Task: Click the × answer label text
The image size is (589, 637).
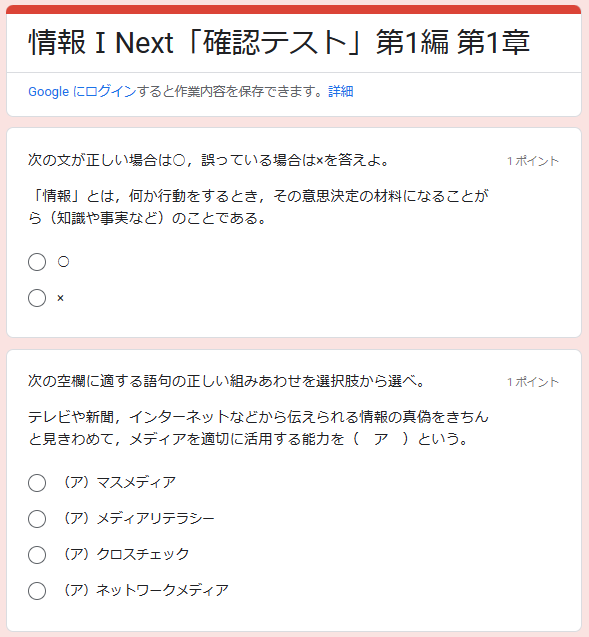Action: click(x=61, y=298)
